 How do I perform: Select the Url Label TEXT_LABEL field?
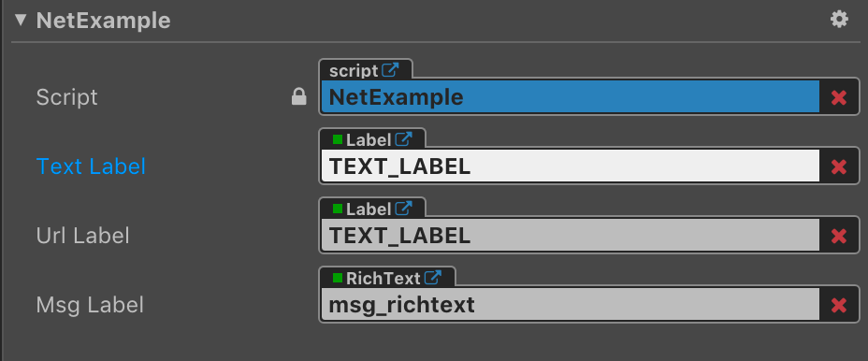click(571, 236)
